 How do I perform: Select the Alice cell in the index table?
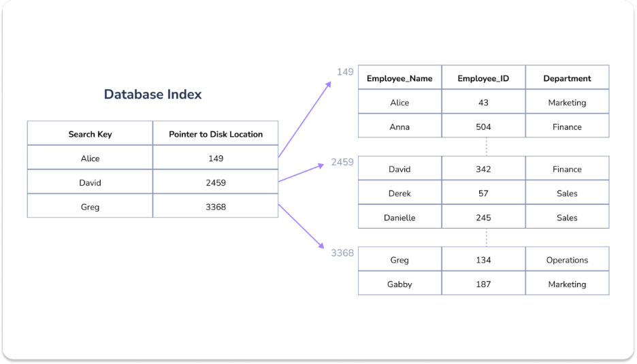[90, 159]
